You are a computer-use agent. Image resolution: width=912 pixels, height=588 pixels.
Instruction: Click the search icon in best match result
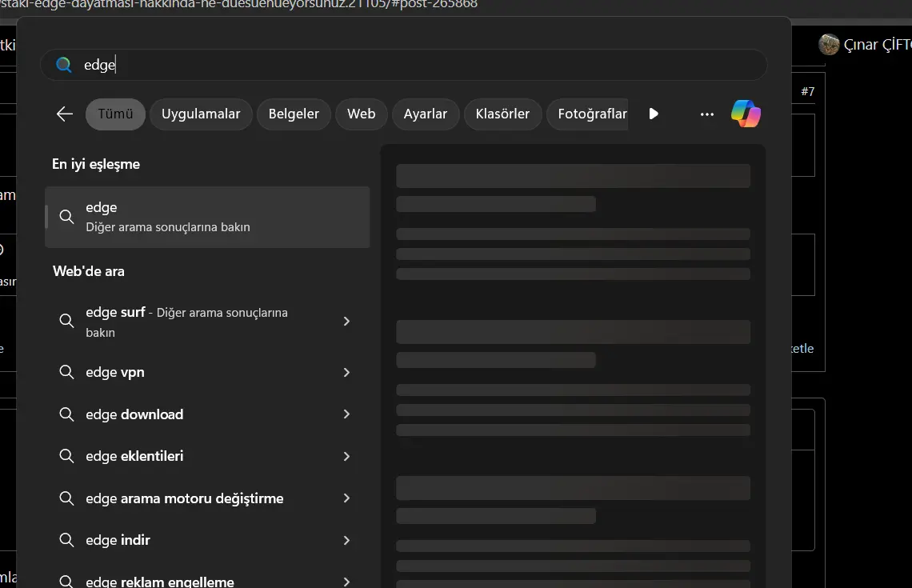66,217
